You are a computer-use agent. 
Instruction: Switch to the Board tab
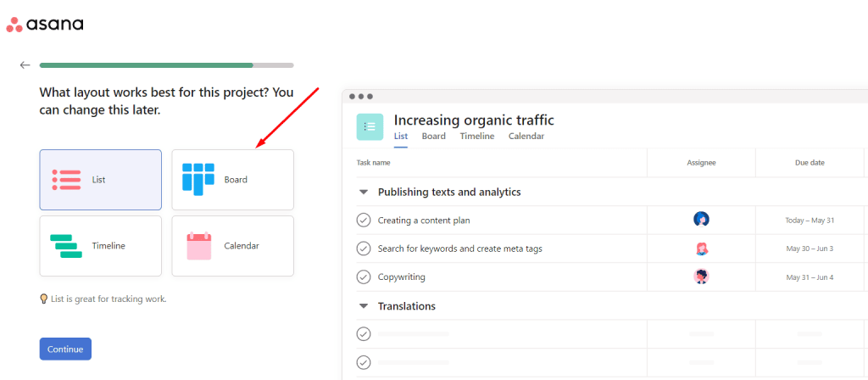tap(433, 136)
